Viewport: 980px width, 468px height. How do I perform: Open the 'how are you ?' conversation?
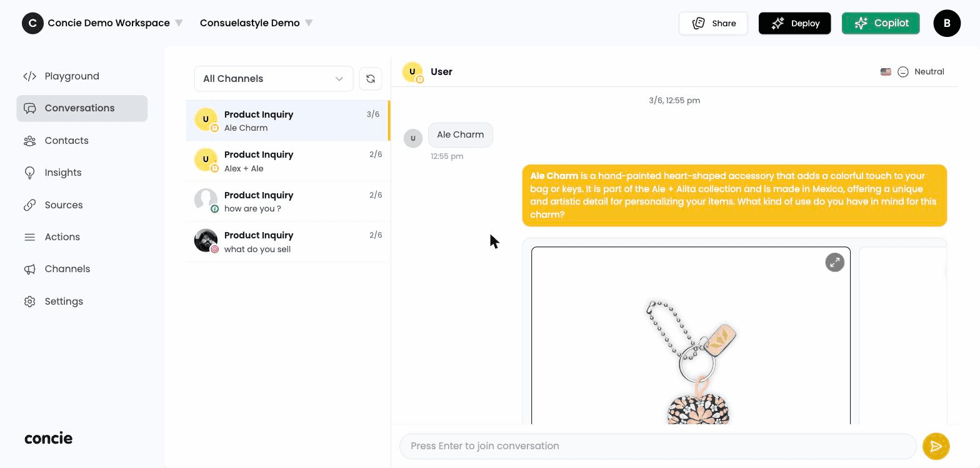click(287, 201)
